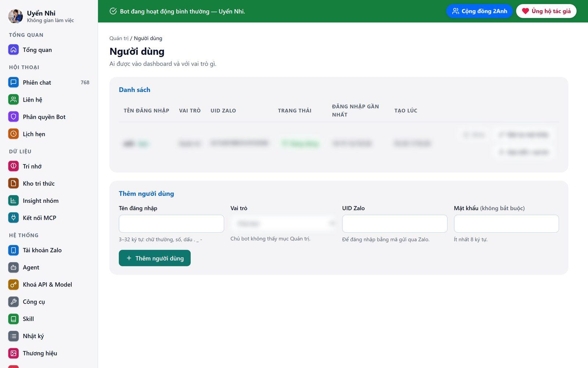
Task: Focus the UID Zalo input field
Action: tap(395, 224)
